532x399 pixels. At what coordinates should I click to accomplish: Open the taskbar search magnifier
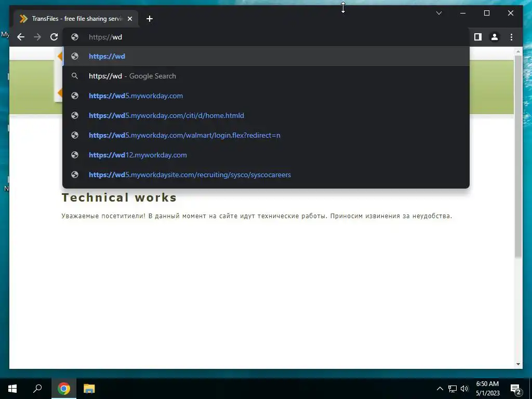[x=37, y=389]
